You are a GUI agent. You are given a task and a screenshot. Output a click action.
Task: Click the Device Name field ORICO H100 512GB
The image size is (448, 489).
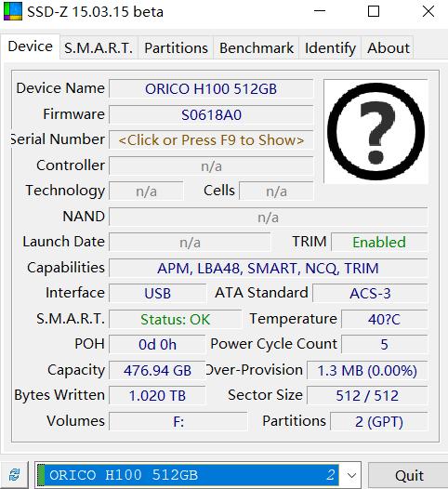click(211, 89)
